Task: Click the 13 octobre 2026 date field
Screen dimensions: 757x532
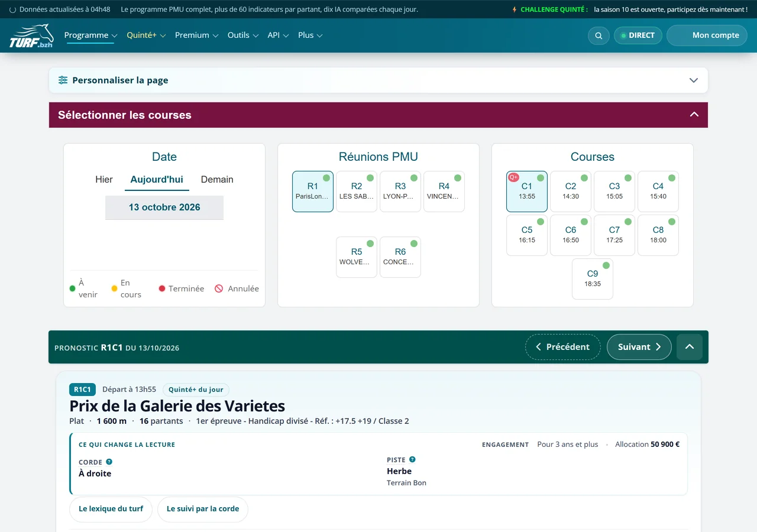Action: coord(164,207)
